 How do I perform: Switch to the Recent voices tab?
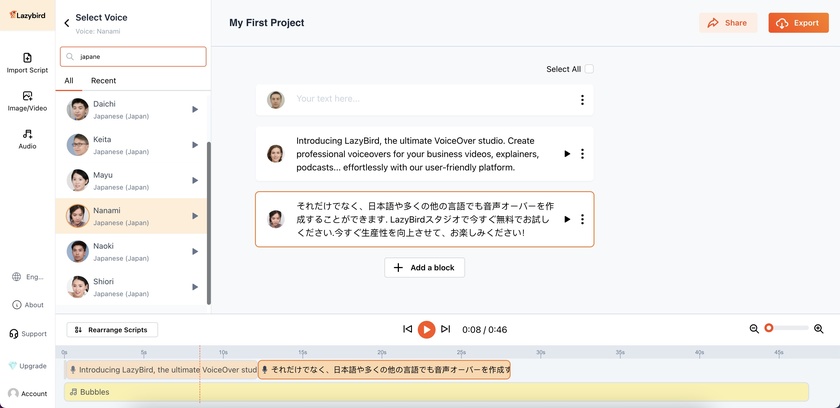[x=103, y=81]
